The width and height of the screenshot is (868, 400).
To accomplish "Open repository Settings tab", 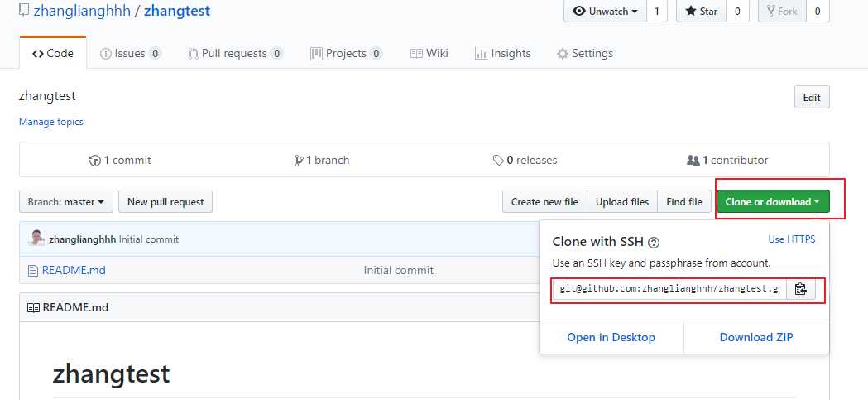I will (x=584, y=53).
